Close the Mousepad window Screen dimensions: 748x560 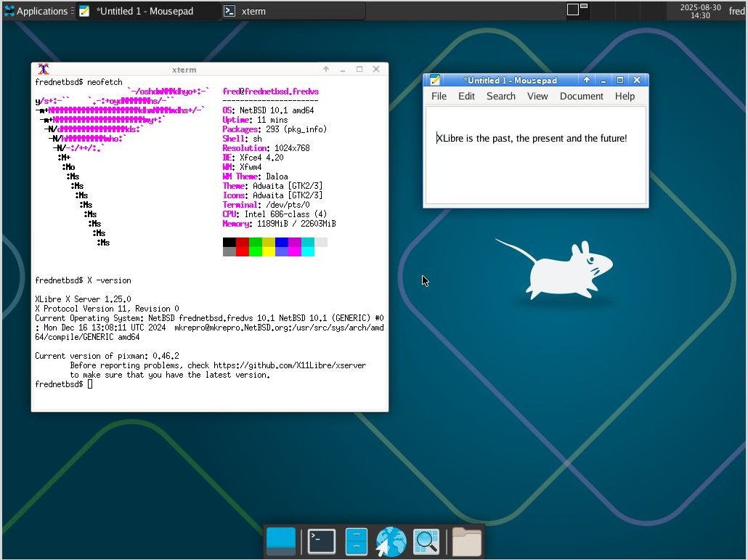tap(636, 80)
